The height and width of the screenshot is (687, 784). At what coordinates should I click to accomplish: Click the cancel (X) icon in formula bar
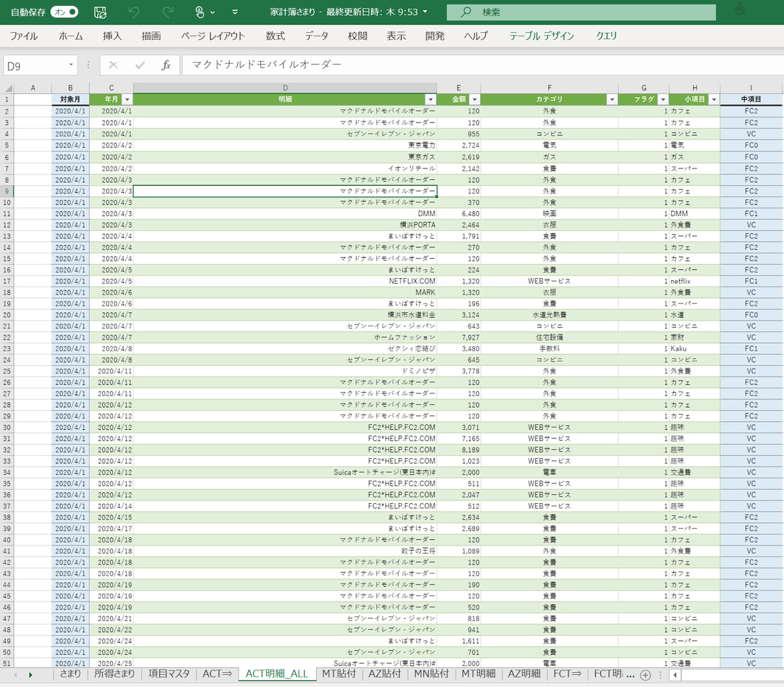(x=113, y=65)
